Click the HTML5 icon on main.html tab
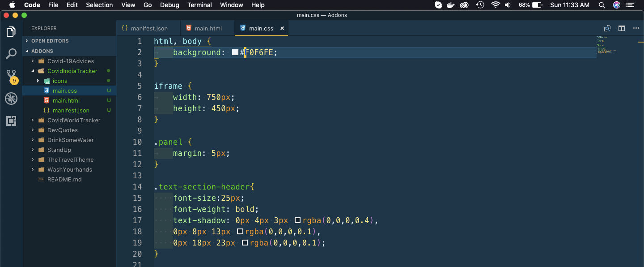644x267 pixels. pos(189,28)
